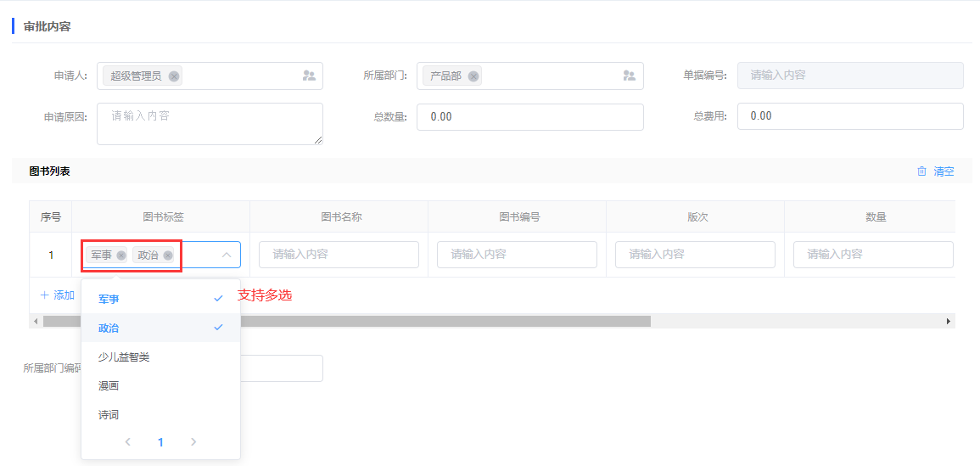Click the 清空 link
The width and height of the screenshot is (980, 466).
944,171
